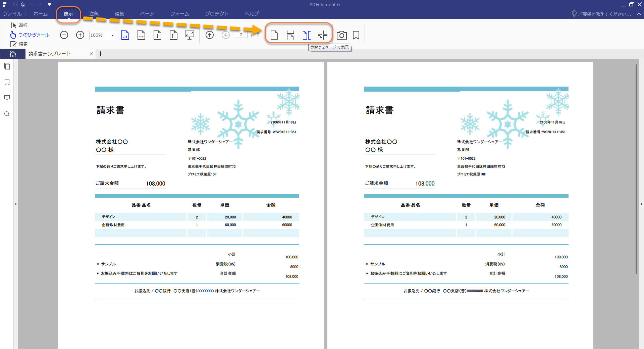Expand the right panel arrow

[x=641, y=204]
